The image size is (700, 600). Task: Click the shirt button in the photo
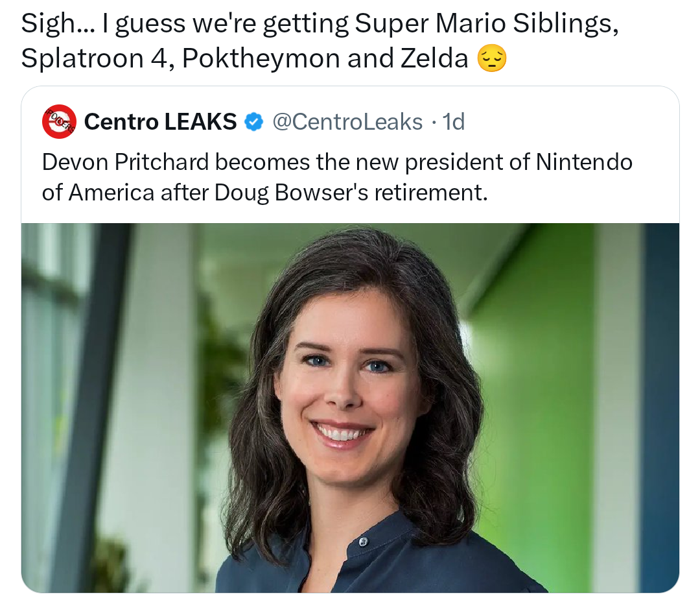[363, 542]
